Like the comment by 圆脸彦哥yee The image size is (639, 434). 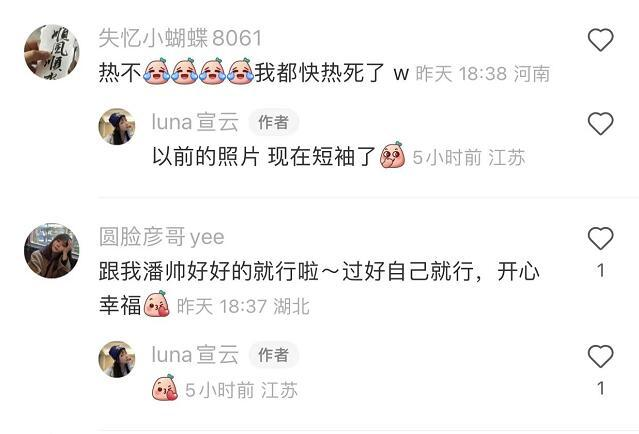point(600,238)
